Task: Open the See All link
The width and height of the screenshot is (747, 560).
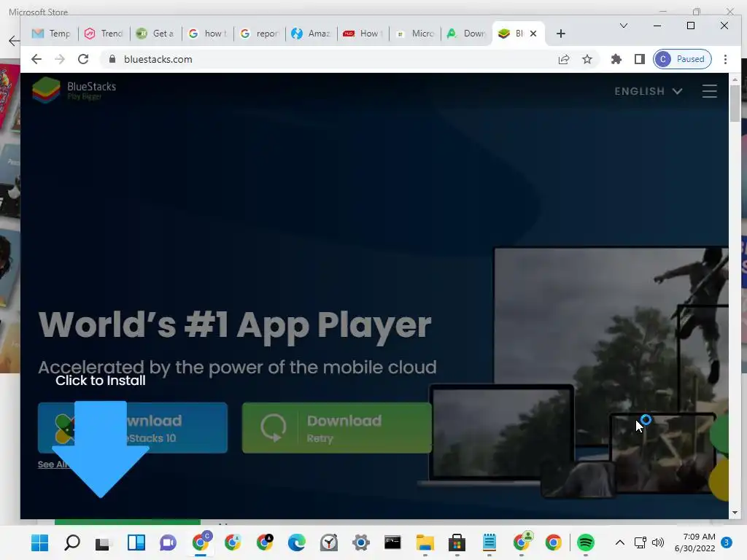Action: pos(53,464)
